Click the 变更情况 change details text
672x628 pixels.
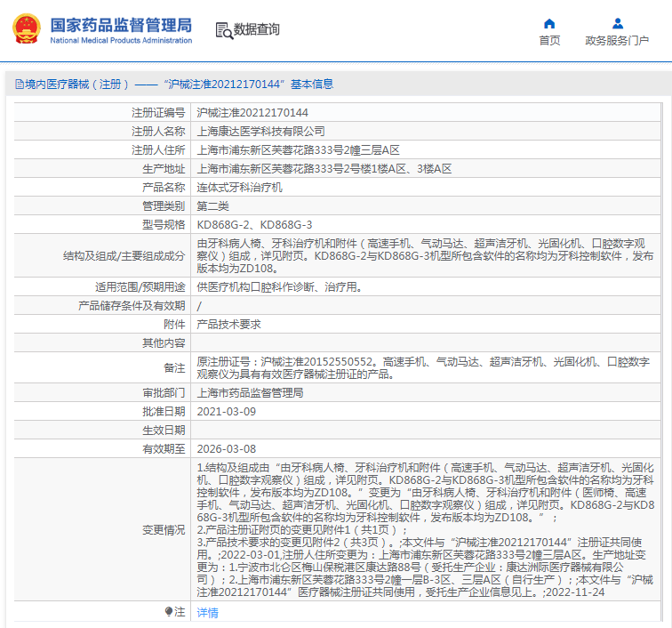[x=426, y=530]
